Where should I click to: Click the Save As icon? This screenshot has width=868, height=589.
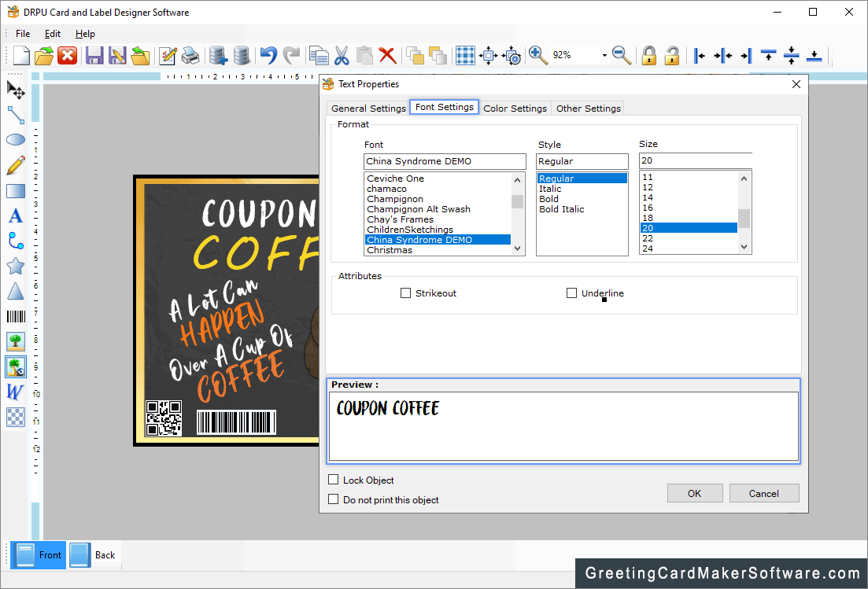(x=116, y=55)
